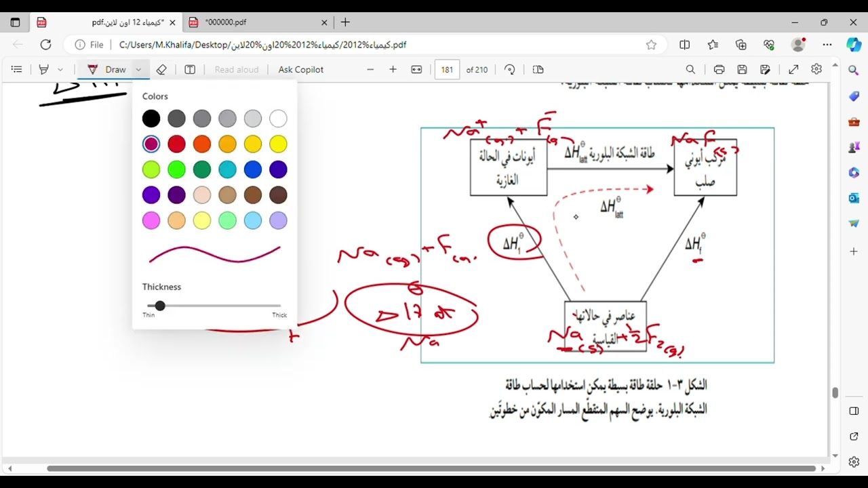Close the 000000.pdf tab

pyautogui.click(x=324, y=22)
